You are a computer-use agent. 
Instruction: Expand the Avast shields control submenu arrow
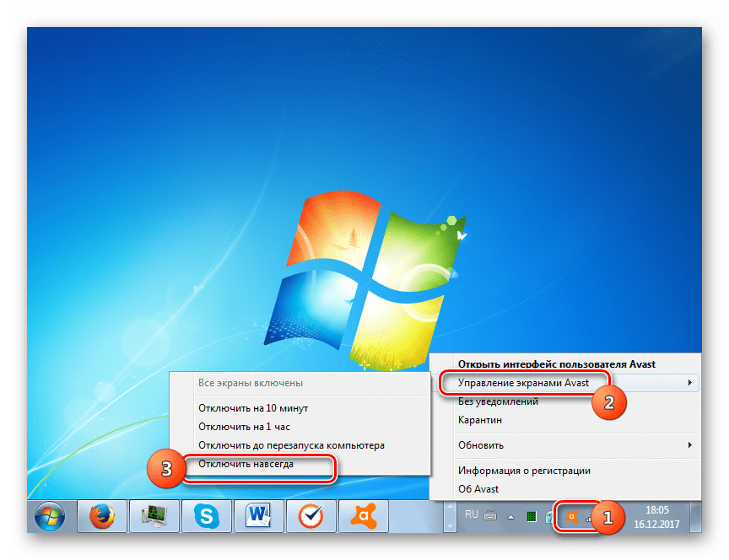click(690, 383)
